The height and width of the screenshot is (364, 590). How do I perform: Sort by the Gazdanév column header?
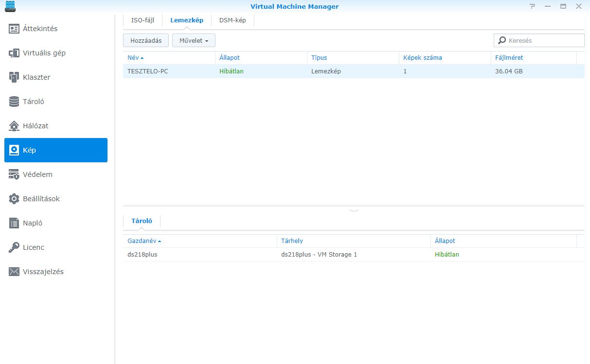point(142,241)
